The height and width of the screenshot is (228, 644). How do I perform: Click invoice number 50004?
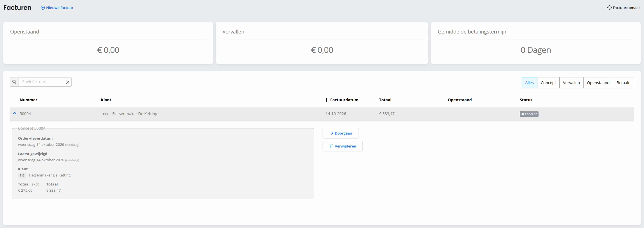[x=25, y=114]
